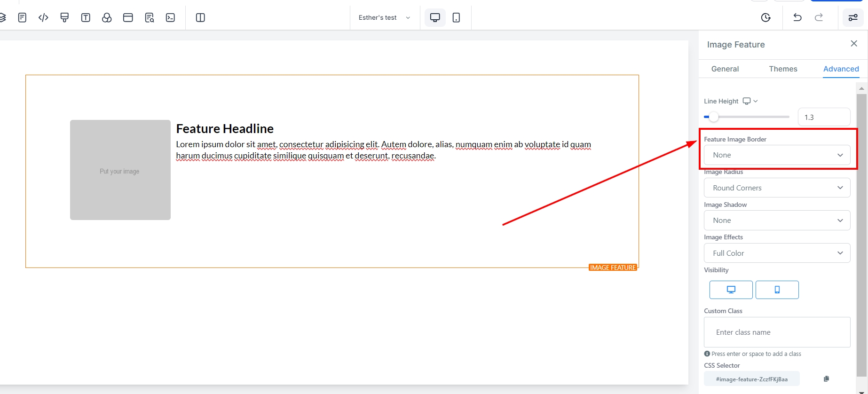Copy the CSS selector to clipboard
This screenshot has height=394, width=868.
point(826,379)
